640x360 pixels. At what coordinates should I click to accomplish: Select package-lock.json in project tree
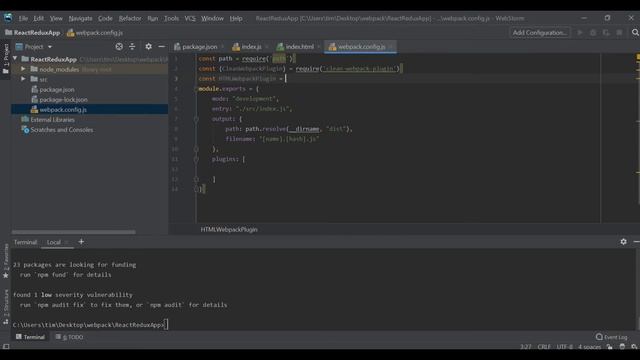point(63,100)
